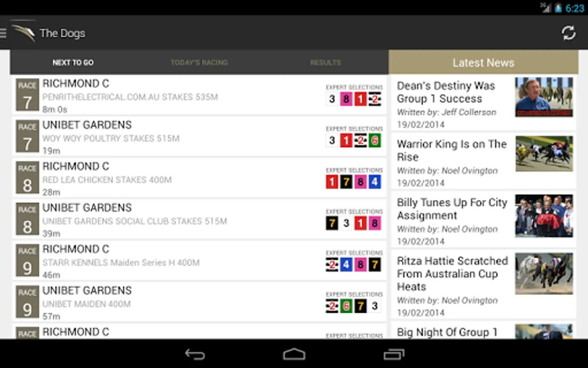
Task: Tap The Dogs app title
Action: pyautogui.click(x=62, y=33)
